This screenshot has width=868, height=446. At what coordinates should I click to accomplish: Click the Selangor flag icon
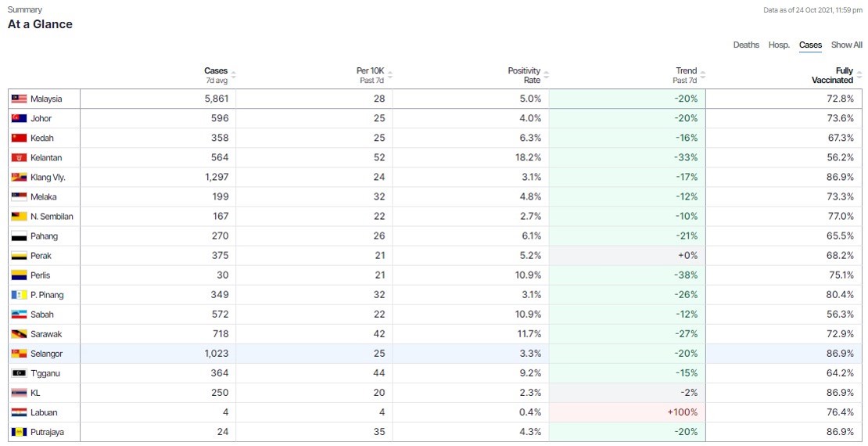[19, 354]
